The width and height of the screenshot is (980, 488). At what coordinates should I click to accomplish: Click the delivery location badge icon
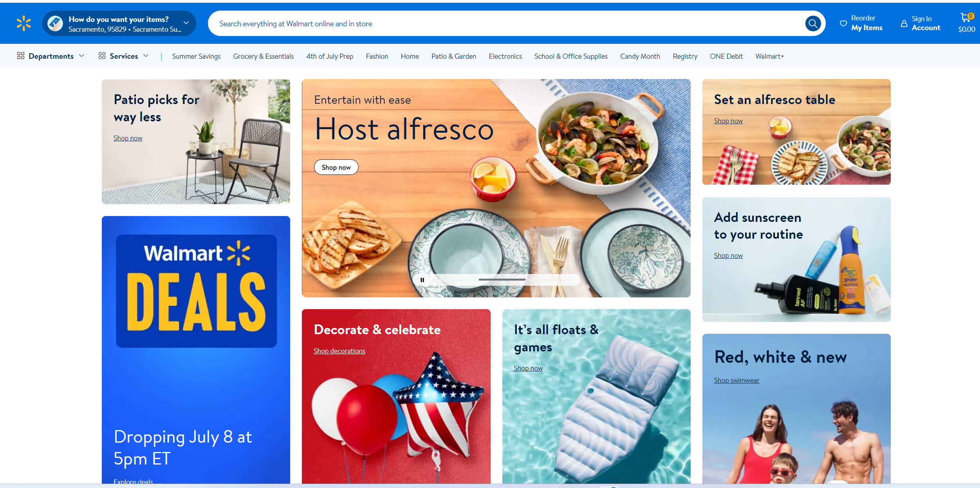55,23
